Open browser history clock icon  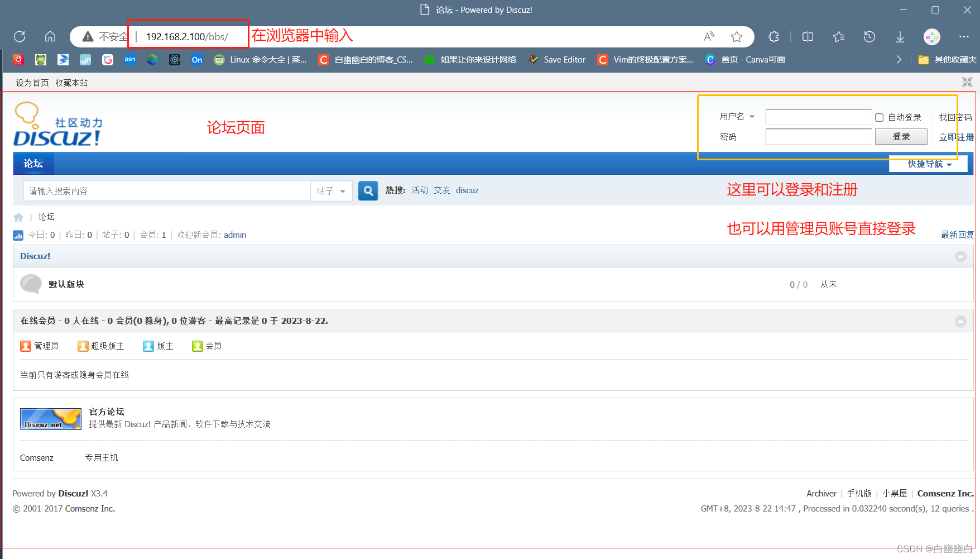point(869,37)
